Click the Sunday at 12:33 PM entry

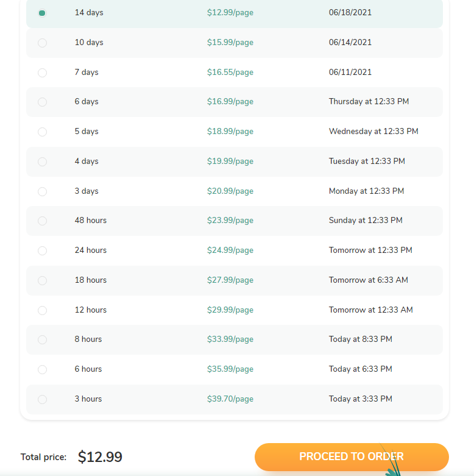366,221
